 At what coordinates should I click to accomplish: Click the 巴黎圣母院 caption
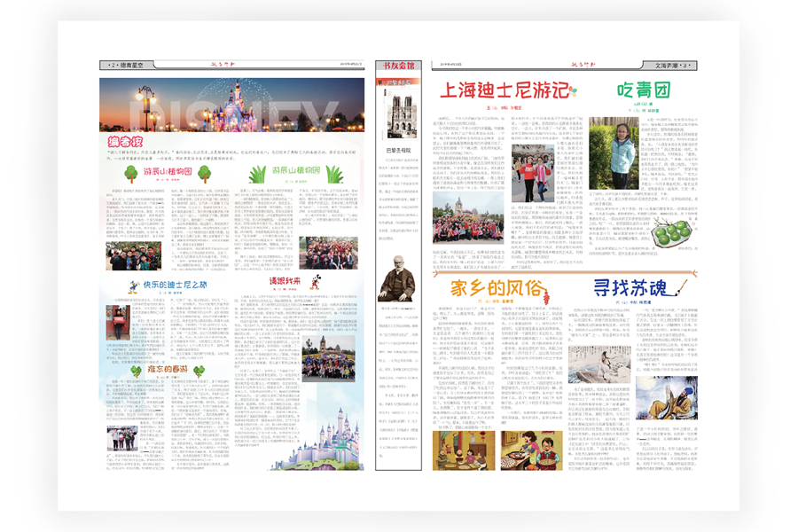[398, 151]
